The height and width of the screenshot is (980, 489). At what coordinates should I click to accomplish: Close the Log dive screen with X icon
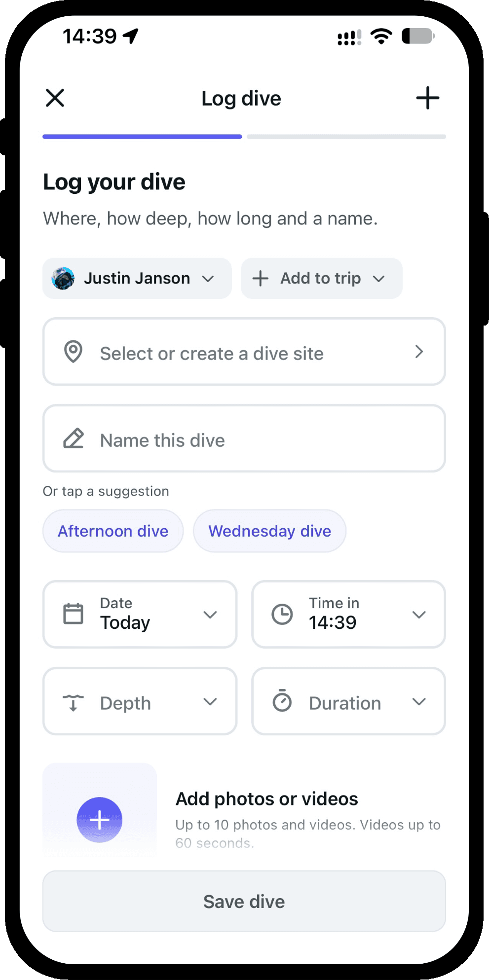click(55, 98)
